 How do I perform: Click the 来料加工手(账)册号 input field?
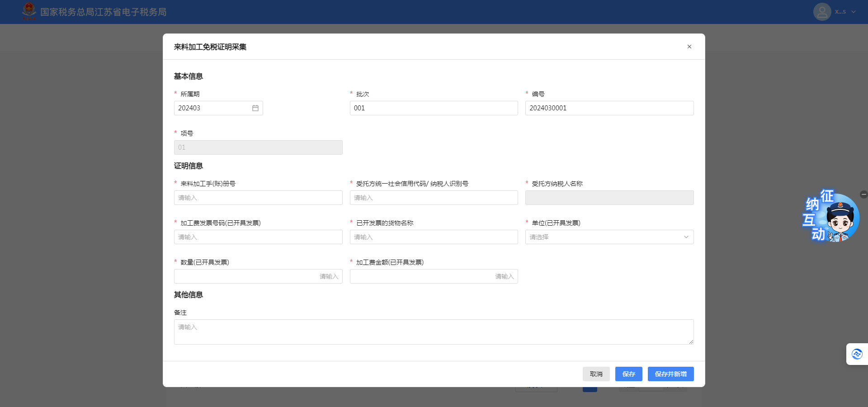pos(258,198)
